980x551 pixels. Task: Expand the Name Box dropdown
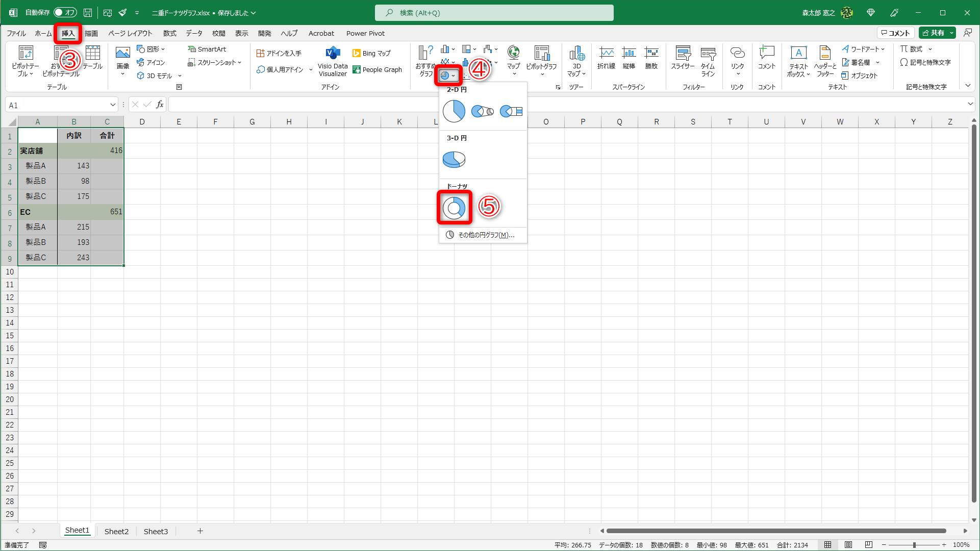113,105
